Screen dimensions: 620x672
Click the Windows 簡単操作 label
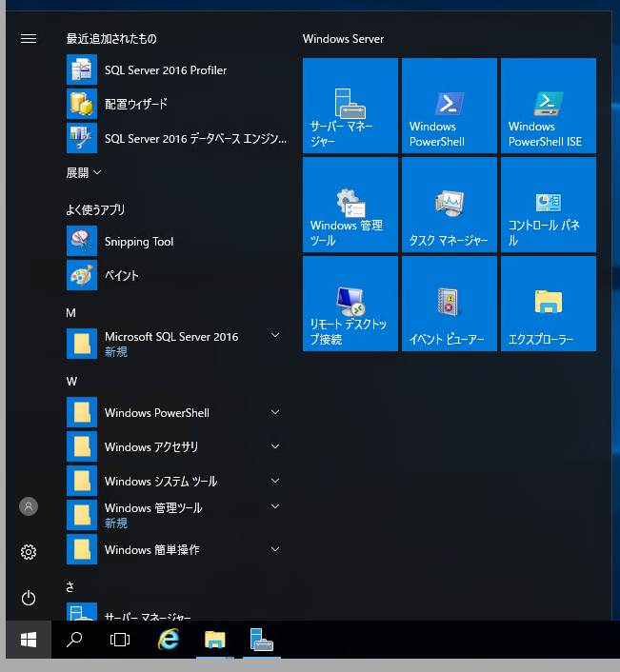[x=152, y=550]
